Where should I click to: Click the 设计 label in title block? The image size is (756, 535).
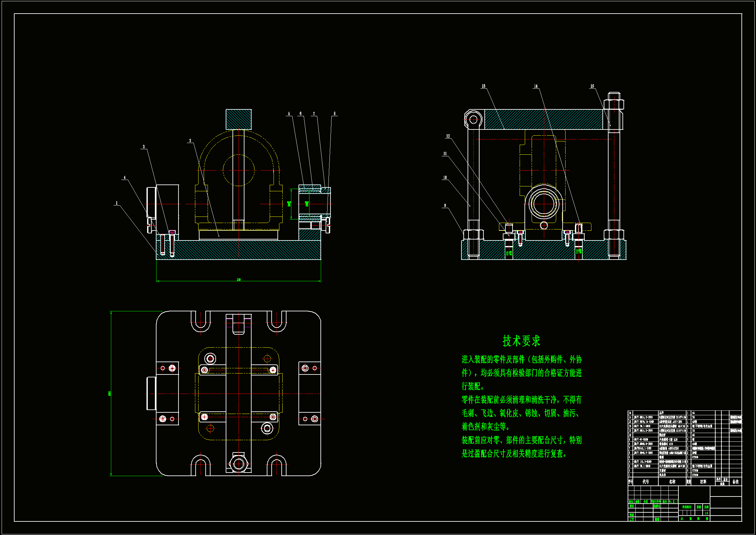pos(632,506)
